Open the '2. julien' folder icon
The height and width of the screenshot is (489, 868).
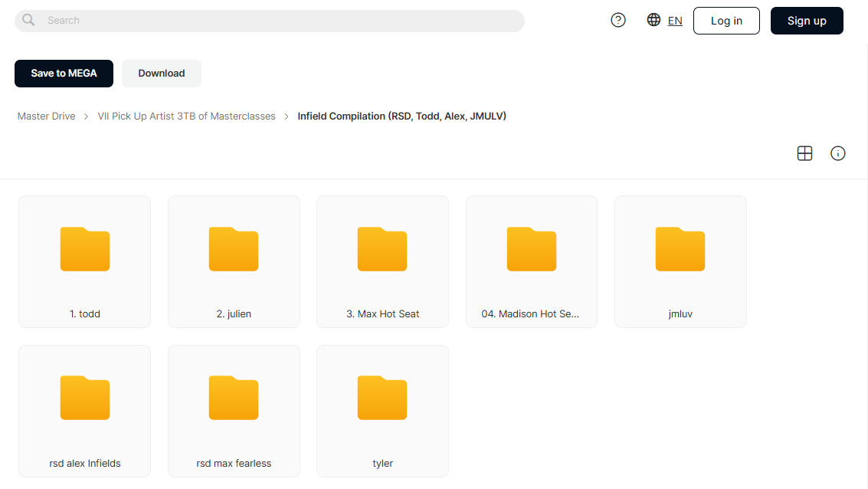[x=234, y=249]
